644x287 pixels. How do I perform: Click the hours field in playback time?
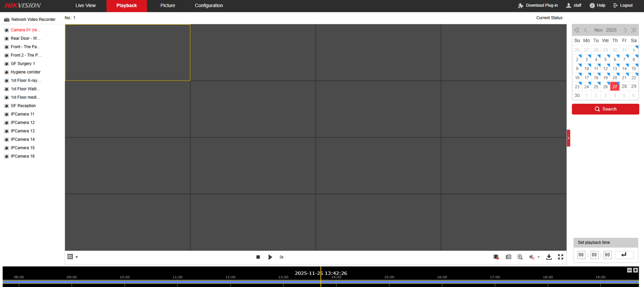(x=581, y=255)
